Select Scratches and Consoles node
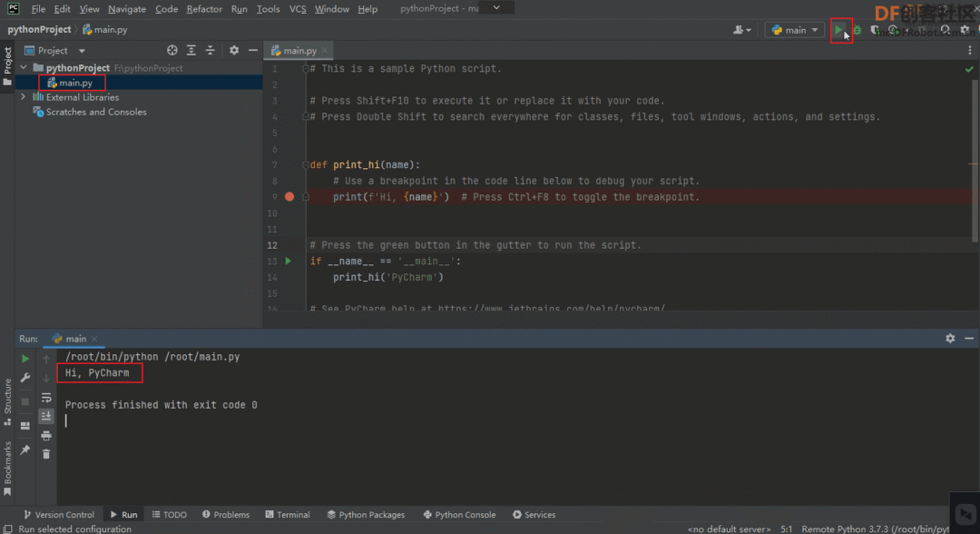This screenshot has width=980, height=534. coord(96,112)
